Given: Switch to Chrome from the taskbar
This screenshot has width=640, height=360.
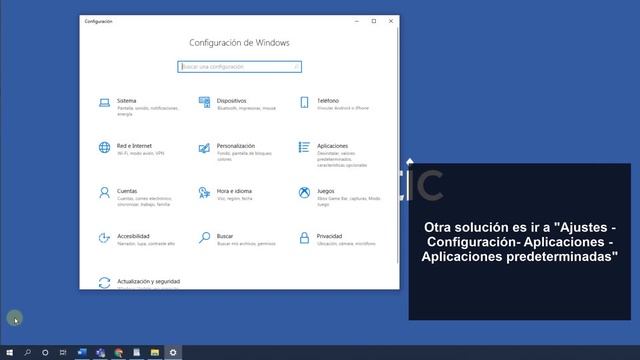Looking at the screenshot, I should pyautogui.click(x=119, y=352).
